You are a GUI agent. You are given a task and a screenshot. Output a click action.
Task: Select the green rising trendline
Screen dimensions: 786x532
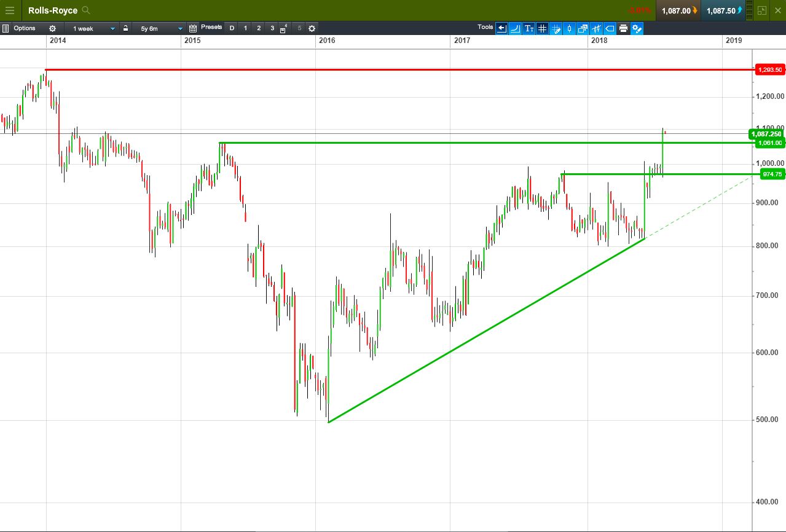click(x=485, y=331)
